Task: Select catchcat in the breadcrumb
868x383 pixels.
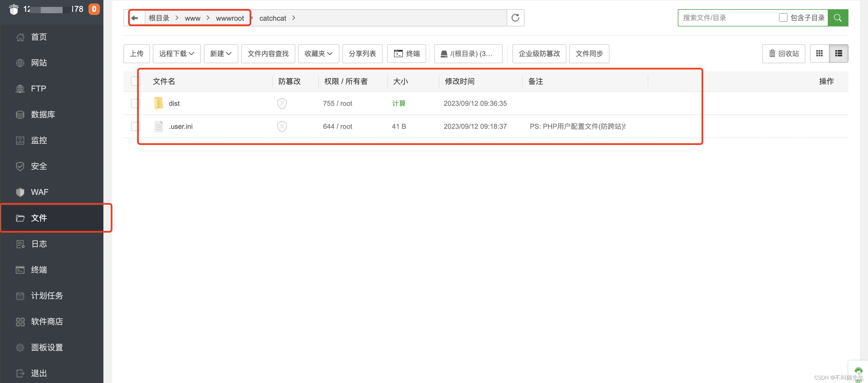Action: (x=273, y=18)
